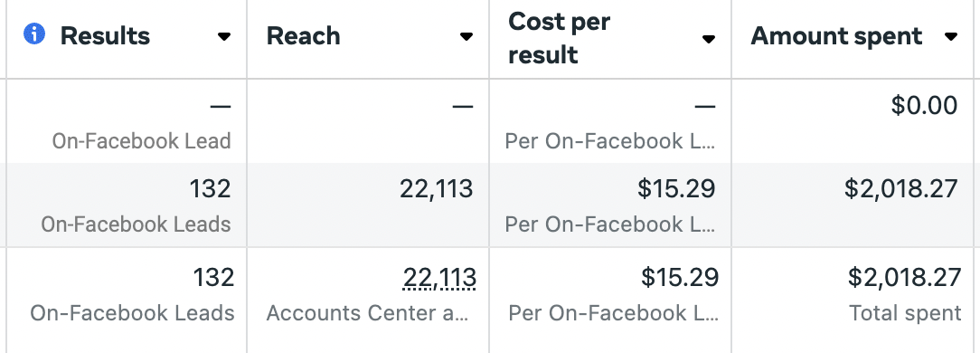
Task: Click the Accounts Center truncated label
Action: (x=367, y=312)
